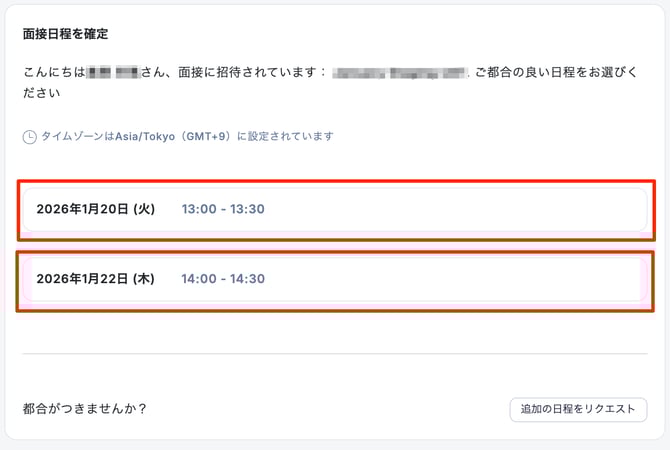The width and height of the screenshot is (670, 450).
Task: Click the 2026年1月20日 (火) date label
Action: (x=96, y=209)
